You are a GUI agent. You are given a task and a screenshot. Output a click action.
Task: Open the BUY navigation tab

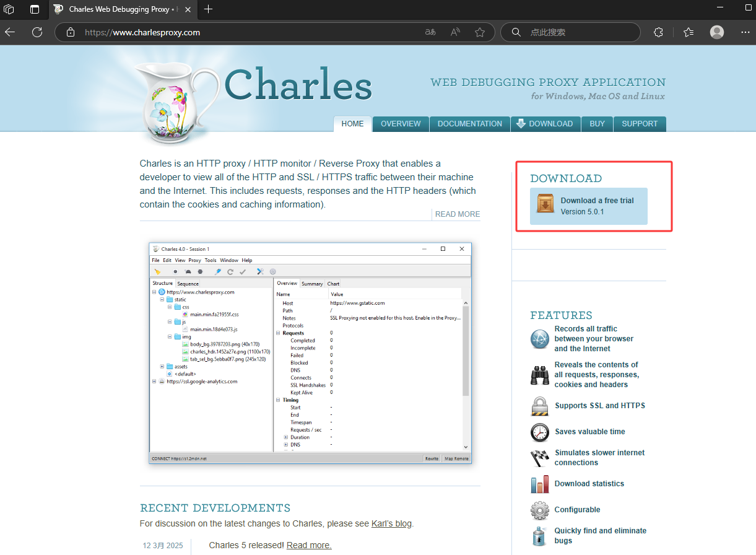[597, 124]
